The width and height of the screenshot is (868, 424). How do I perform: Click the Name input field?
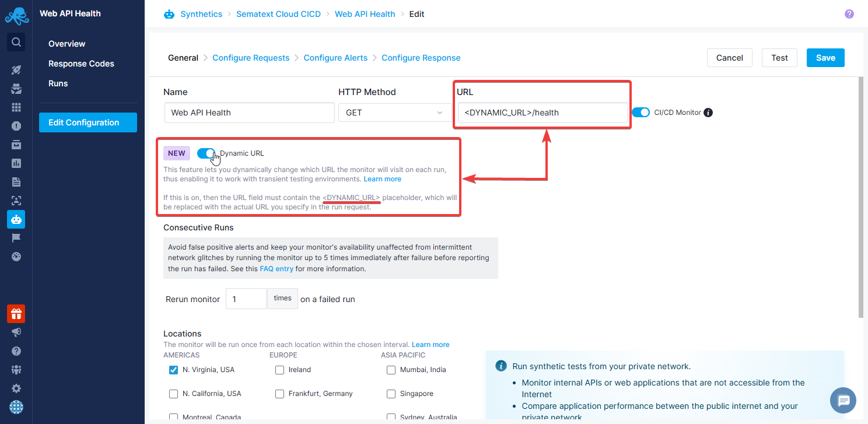[x=249, y=113]
